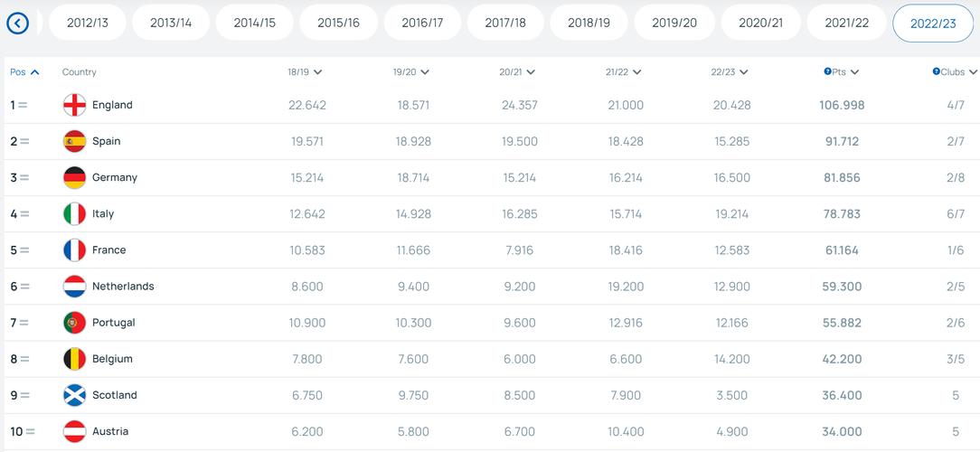
Task: Sort by the 20/21 column arrow
Action: click(530, 72)
